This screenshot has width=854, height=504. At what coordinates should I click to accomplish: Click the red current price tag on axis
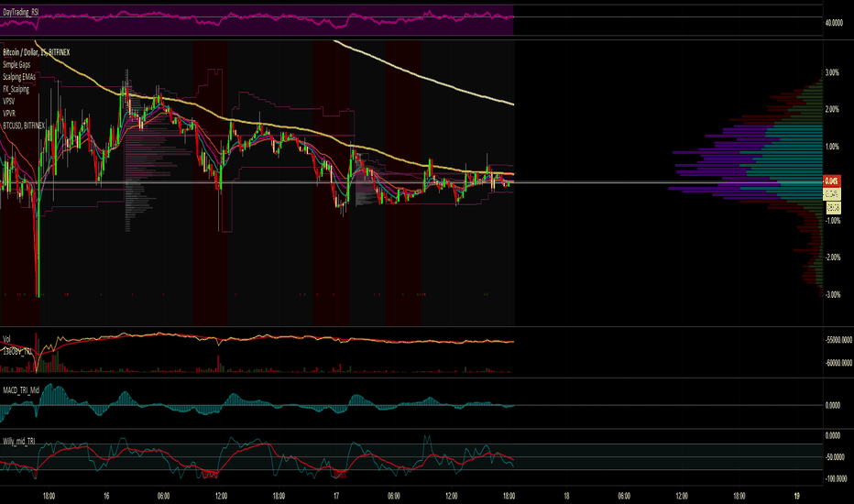click(832, 181)
